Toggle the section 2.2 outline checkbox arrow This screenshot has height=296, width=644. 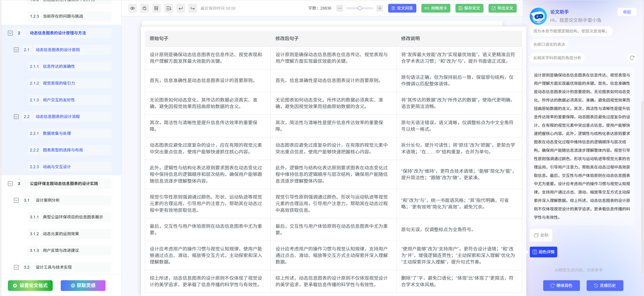(x=16, y=117)
